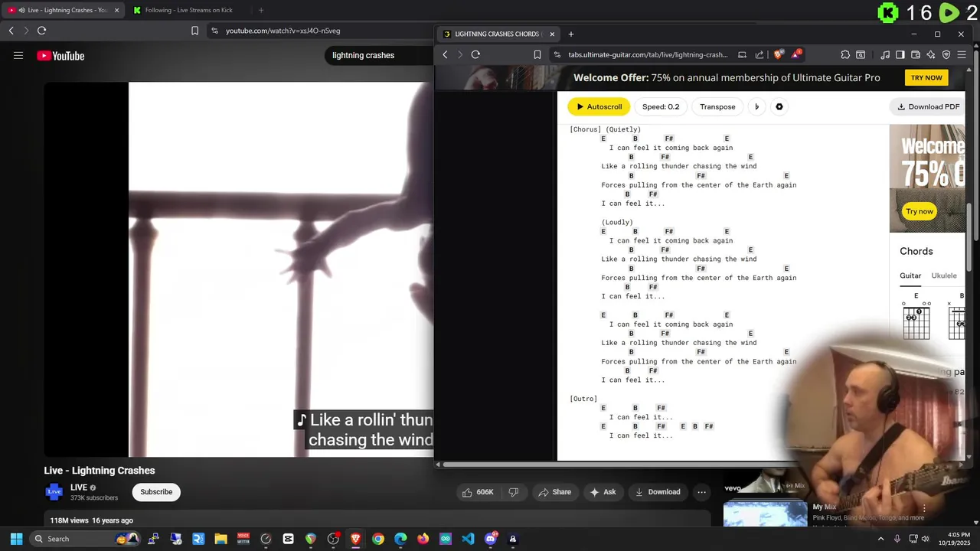
Task: Close the Lightning Crashes YouTube tab
Action: pyautogui.click(x=116, y=10)
